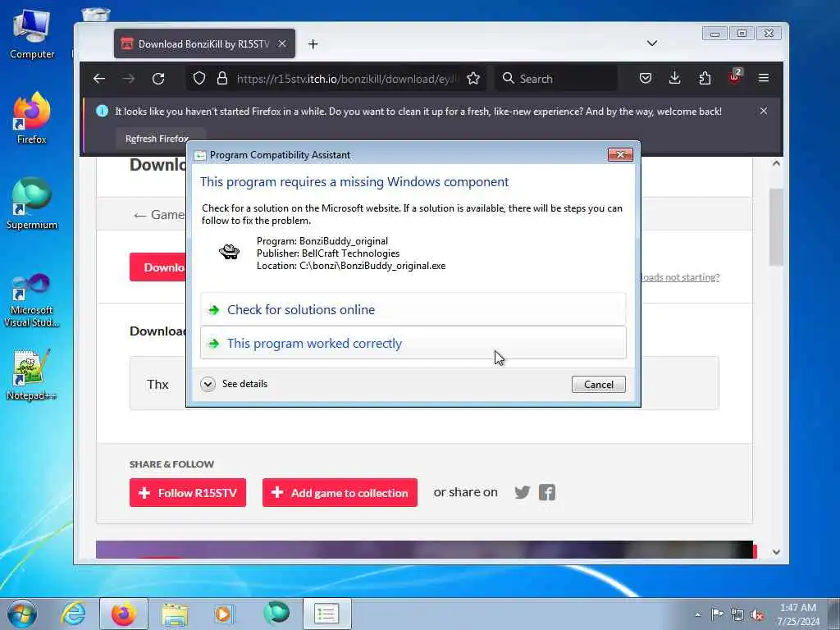Open Windows Media Player from the taskbar

coord(223,614)
